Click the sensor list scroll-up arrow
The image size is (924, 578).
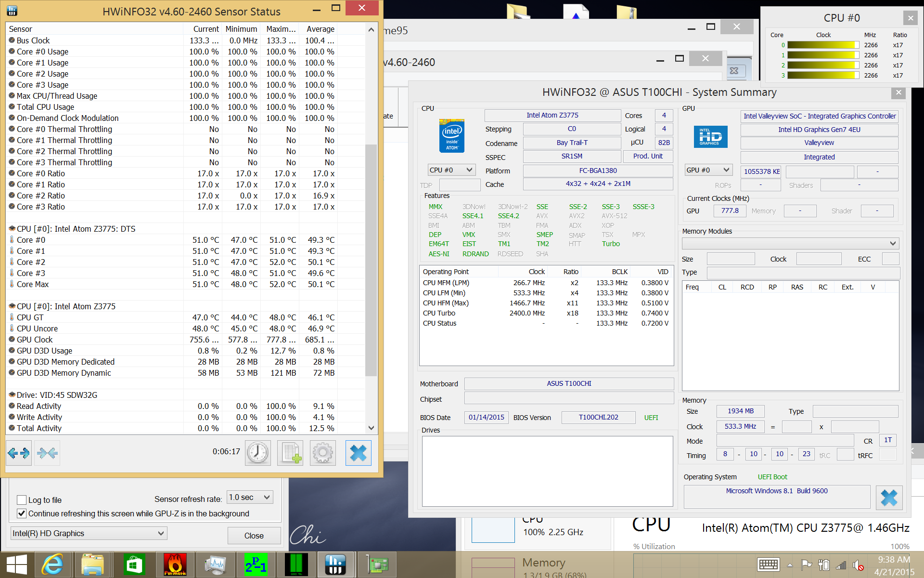pyautogui.click(x=371, y=29)
